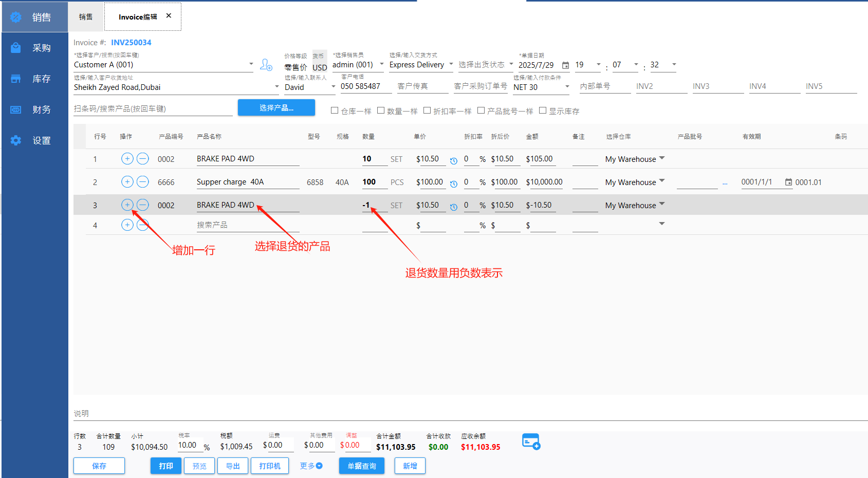Click the 选择产品 button

coord(276,108)
